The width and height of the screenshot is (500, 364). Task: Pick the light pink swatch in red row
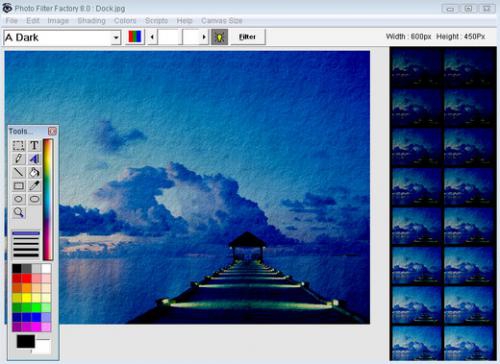tap(46, 278)
